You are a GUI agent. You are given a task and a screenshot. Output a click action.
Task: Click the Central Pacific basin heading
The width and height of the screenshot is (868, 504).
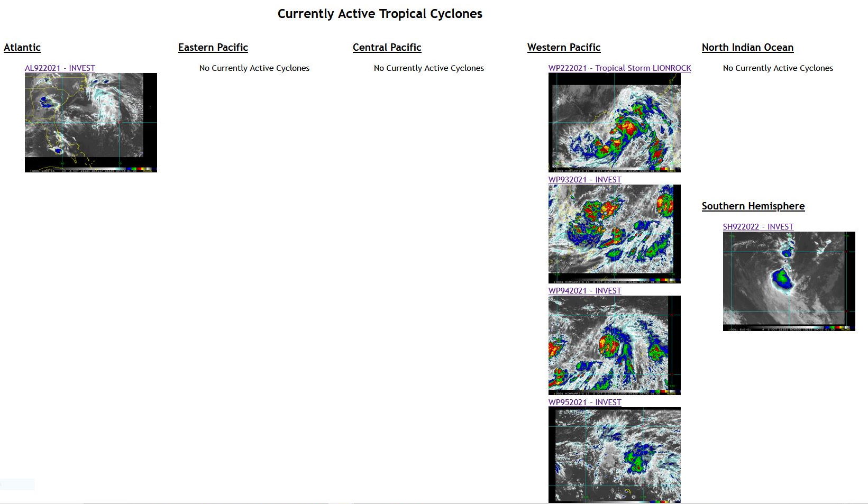(387, 48)
